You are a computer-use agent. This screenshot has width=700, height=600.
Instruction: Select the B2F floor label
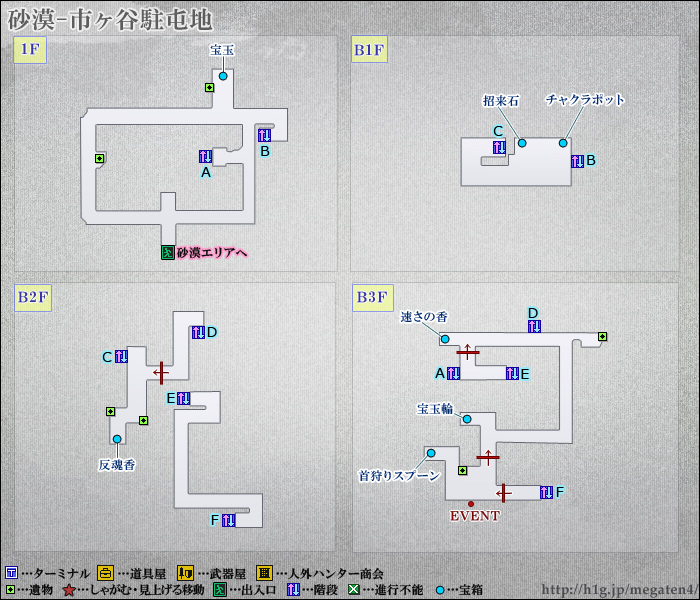coord(32,297)
